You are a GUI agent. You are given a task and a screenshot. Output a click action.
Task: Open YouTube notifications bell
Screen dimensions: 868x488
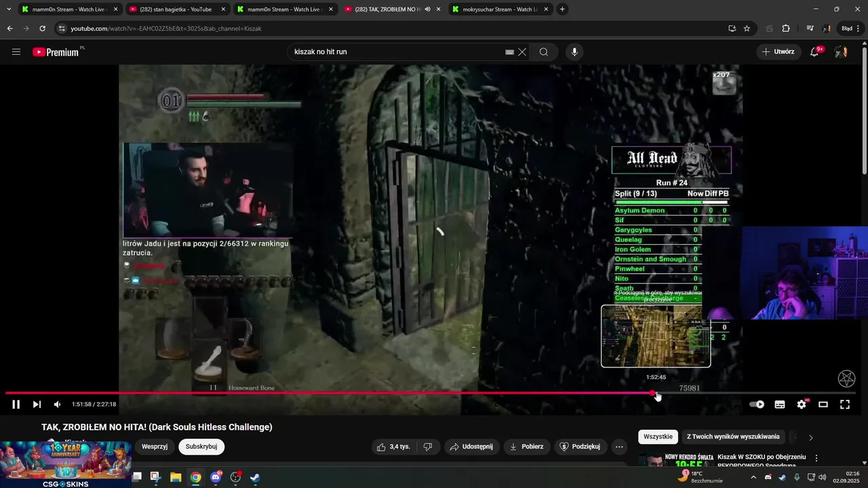tap(815, 52)
